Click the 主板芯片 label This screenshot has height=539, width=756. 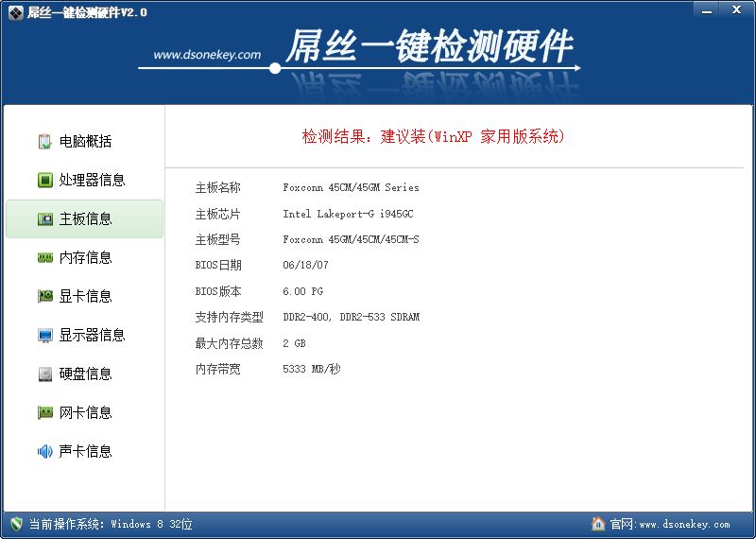pos(217,214)
